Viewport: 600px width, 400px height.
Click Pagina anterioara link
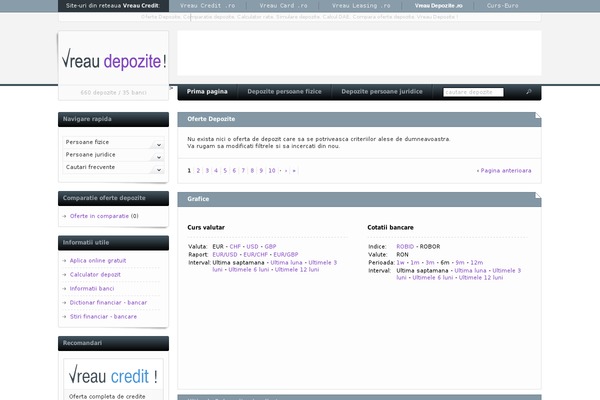point(506,171)
